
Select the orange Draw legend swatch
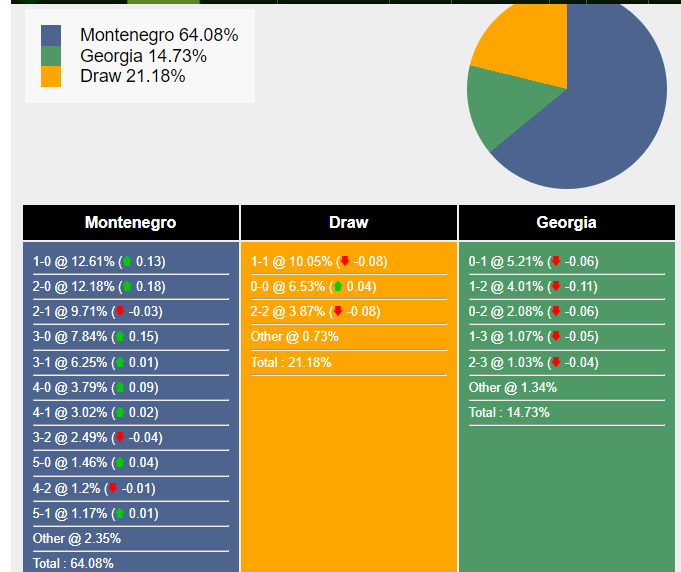click(51, 76)
